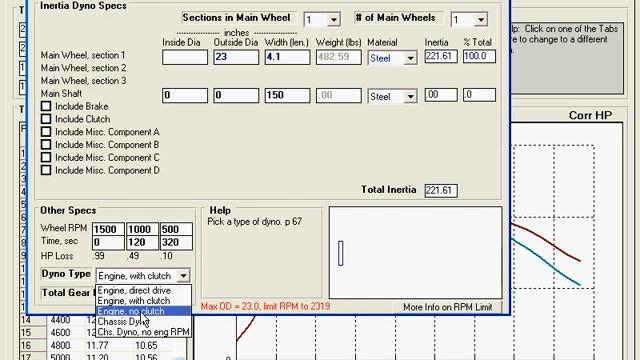Click Main Shaft % Total field

(479, 95)
